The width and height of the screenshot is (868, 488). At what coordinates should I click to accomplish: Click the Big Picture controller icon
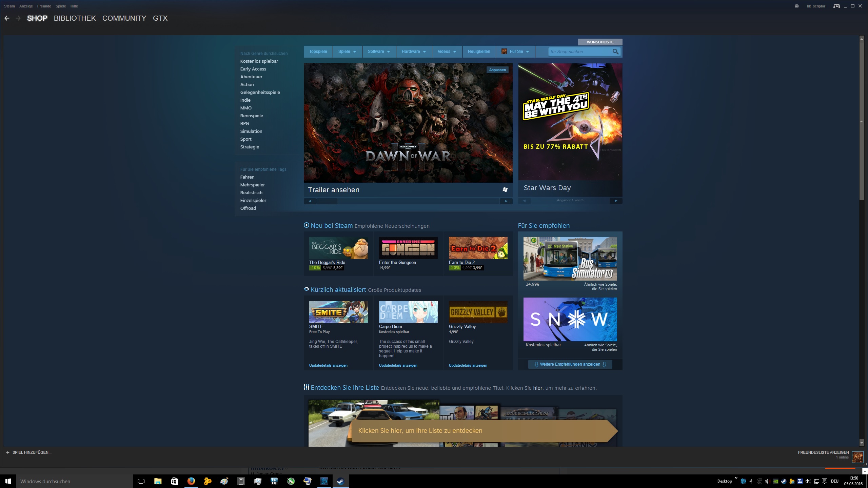(836, 6)
